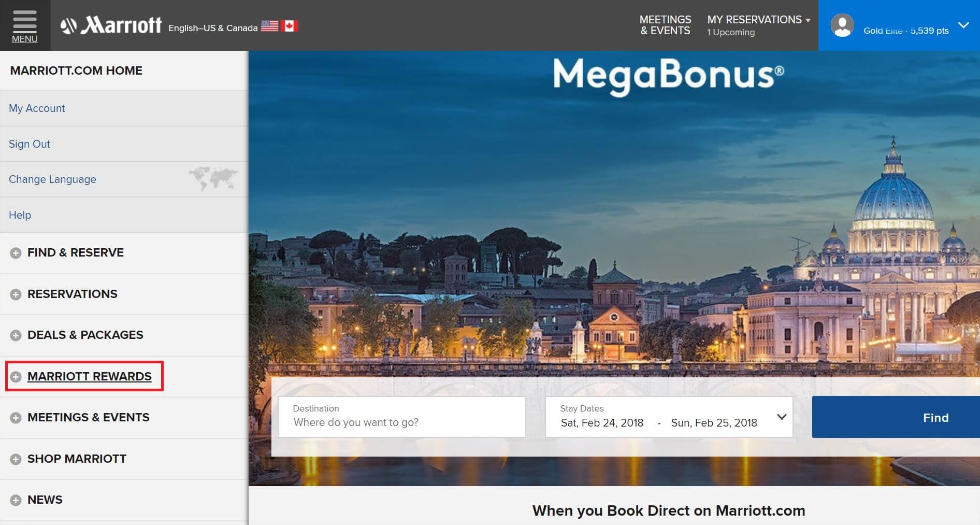Open Meetings & Events in top bar

(x=665, y=25)
